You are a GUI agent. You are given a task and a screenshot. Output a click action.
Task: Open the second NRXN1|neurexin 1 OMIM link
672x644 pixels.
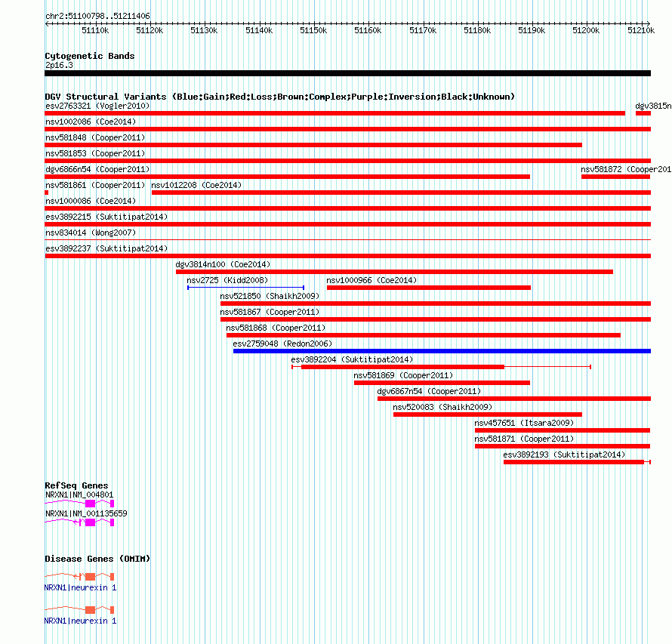(x=81, y=621)
